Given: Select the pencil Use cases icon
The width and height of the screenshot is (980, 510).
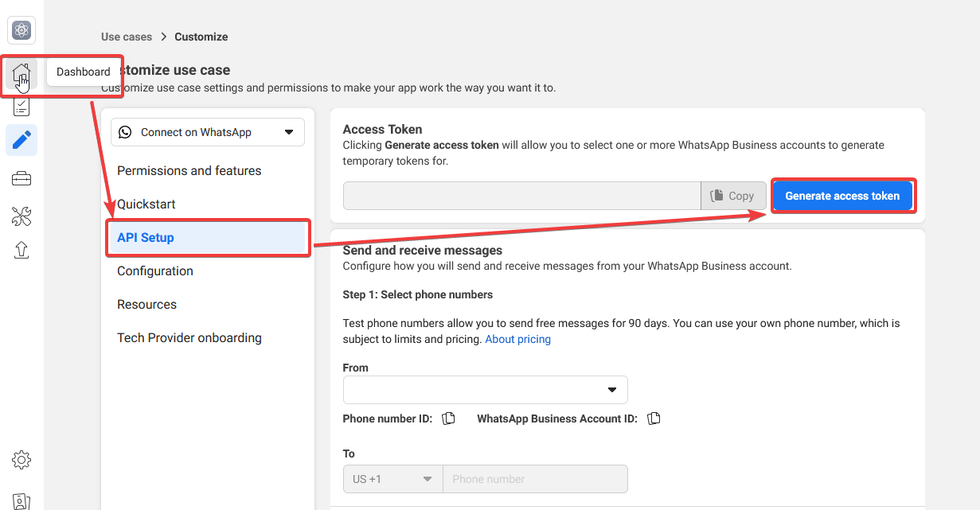Looking at the screenshot, I should tap(21, 140).
